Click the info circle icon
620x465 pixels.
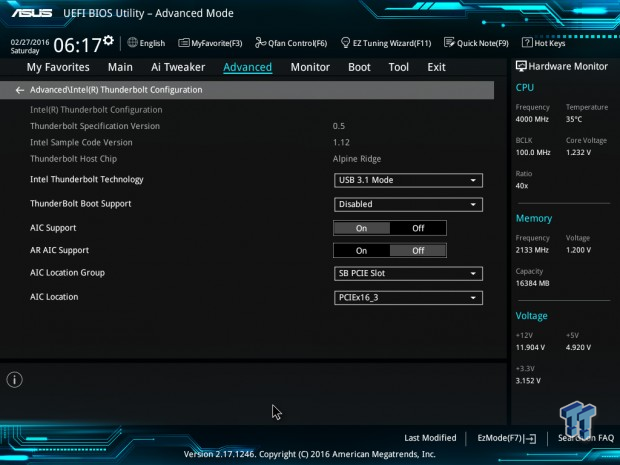point(15,380)
